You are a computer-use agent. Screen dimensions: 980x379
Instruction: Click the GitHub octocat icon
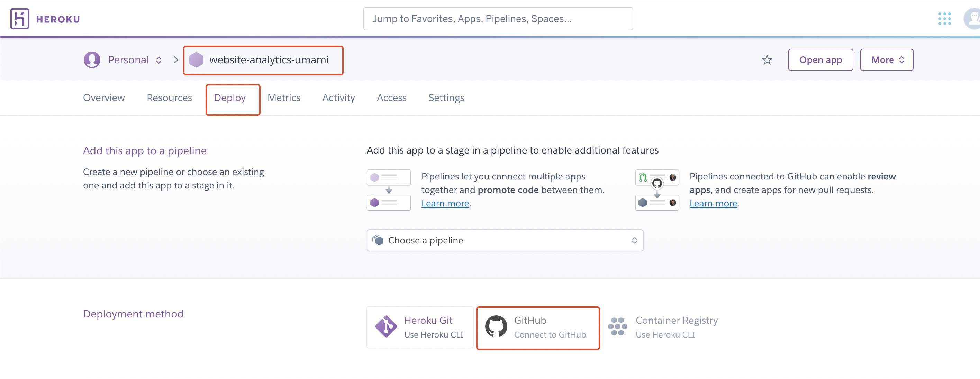pos(496,326)
